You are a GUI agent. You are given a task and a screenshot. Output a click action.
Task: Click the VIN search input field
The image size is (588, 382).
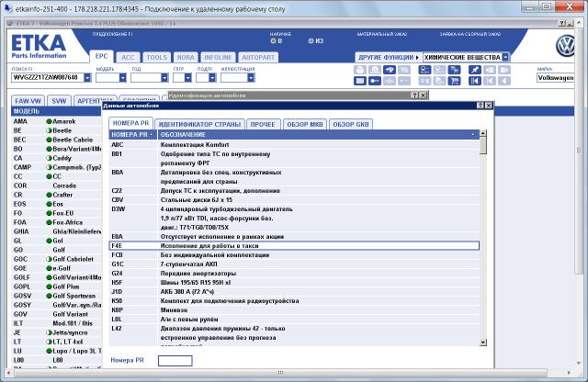[x=48, y=78]
